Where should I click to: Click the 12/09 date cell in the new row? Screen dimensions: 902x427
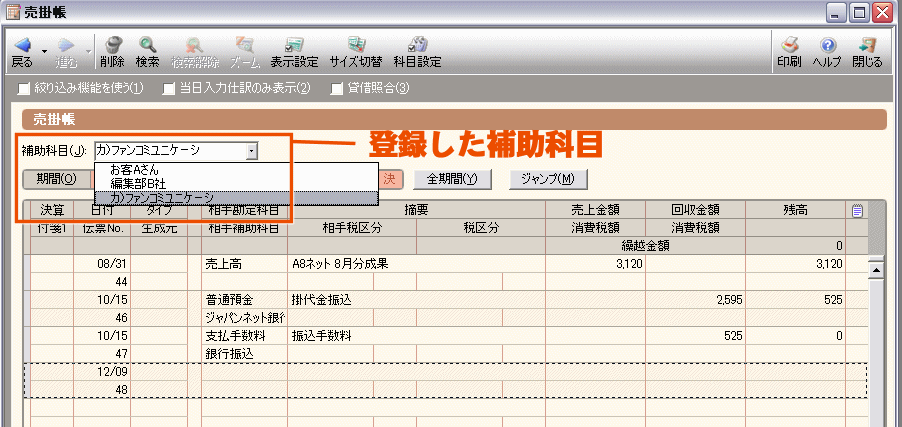[x=102, y=372]
